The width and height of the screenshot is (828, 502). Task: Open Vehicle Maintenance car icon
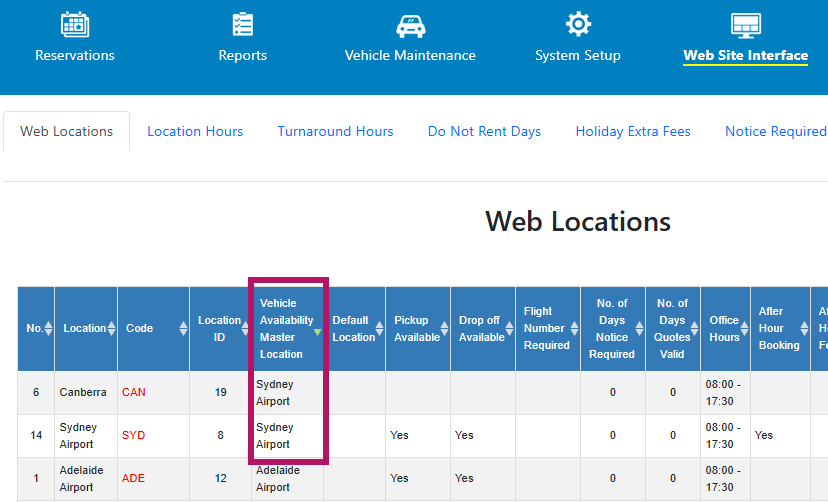click(410, 25)
